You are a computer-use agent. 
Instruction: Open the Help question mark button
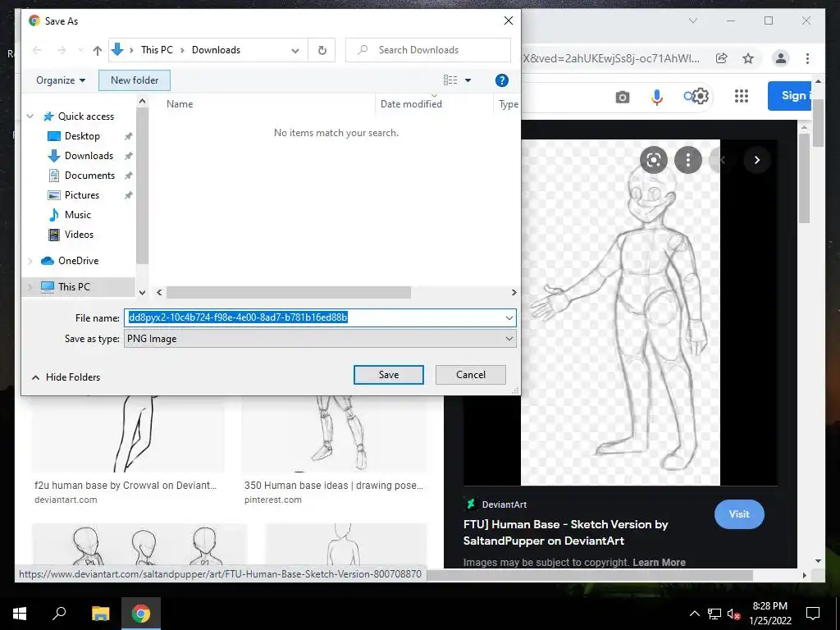[x=501, y=80]
